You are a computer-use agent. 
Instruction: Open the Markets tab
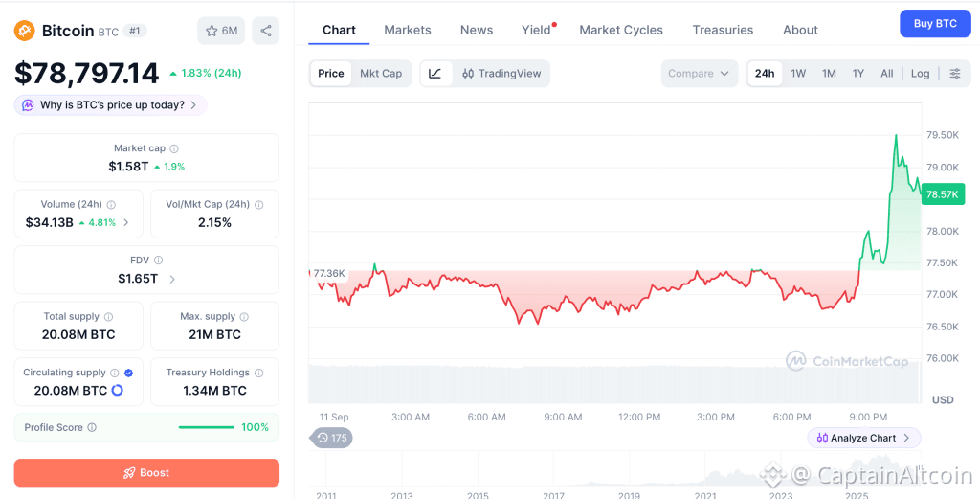coord(408,30)
